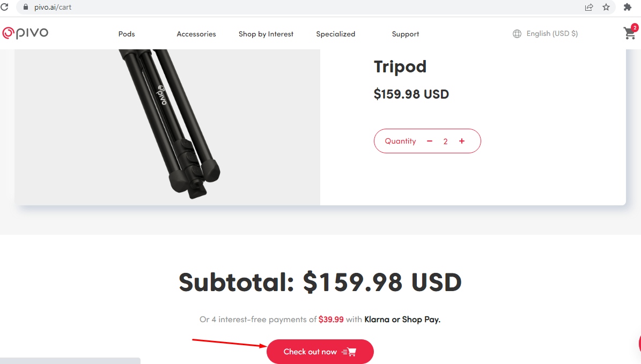Open the English (USD $) currency selector
Viewport: 641px width, 364px height.
pos(552,33)
